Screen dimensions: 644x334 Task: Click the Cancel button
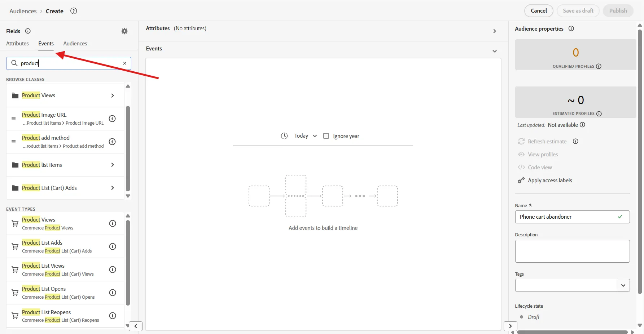[539, 11]
